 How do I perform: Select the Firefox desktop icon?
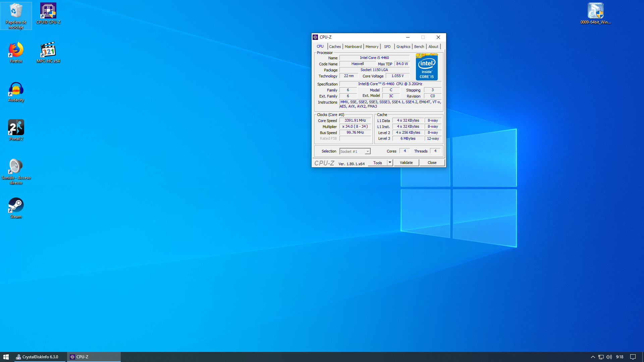[16, 52]
